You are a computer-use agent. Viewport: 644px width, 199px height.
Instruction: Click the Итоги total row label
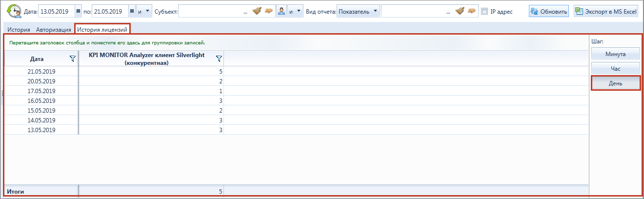[16, 192]
